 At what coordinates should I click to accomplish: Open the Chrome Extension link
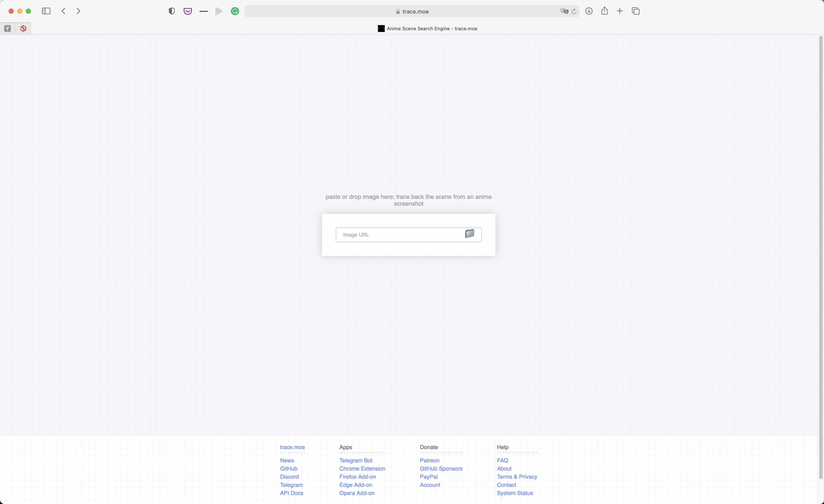click(x=362, y=469)
